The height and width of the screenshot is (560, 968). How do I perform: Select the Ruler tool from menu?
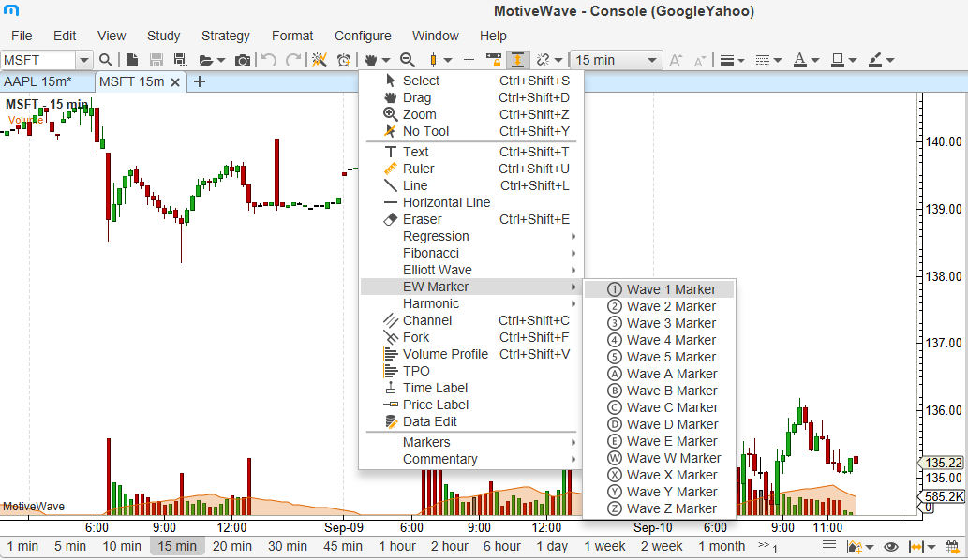pos(418,169)
